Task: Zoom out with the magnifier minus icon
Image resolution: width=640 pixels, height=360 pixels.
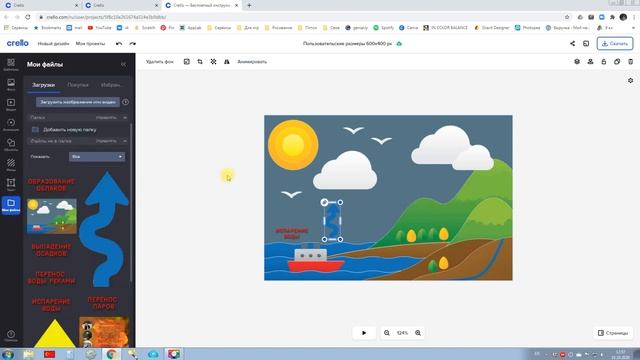Action: [387, 333]
